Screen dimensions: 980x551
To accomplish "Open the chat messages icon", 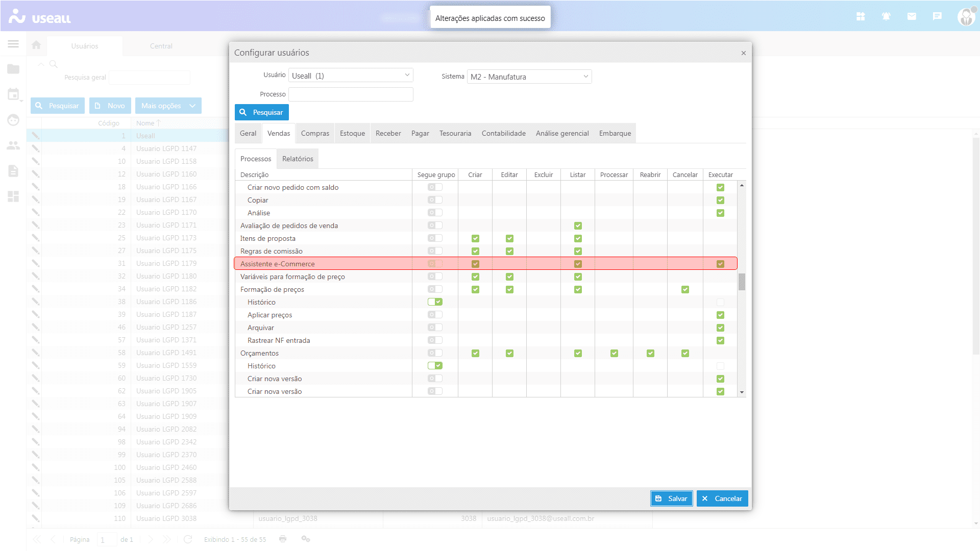I will [937, 17].
